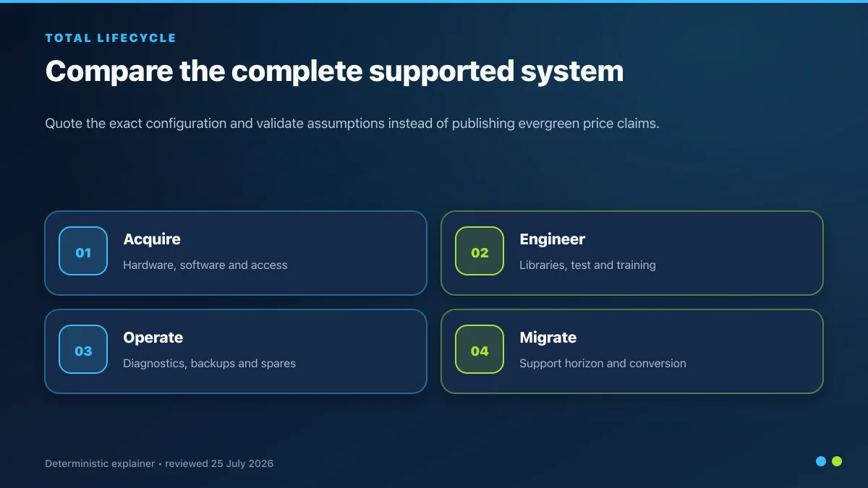Image resolution: width=868 pixels, height=488 pixels.
Task: Click the 'reviewed 25 July 2026' date
Action: tap(219, 463)
